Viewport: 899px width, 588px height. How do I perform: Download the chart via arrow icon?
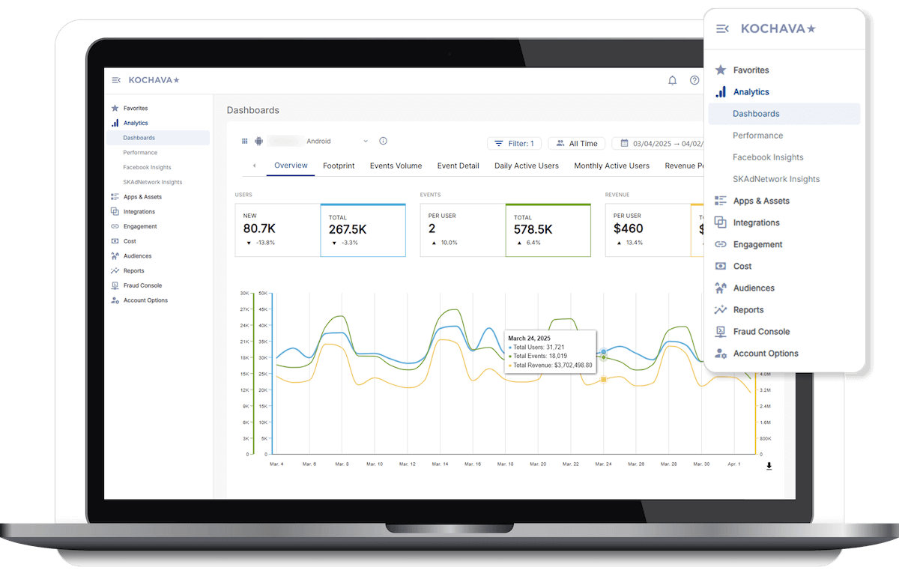[x=769, y=466]
